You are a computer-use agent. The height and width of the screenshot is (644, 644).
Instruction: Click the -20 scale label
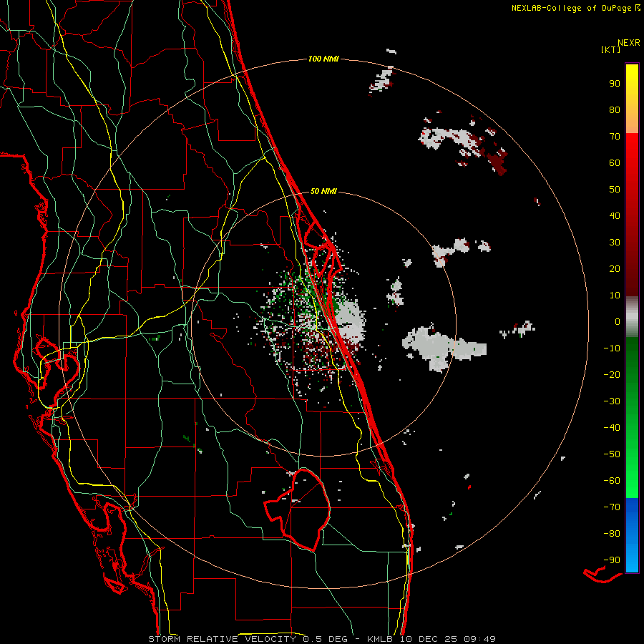pos(612,374)
